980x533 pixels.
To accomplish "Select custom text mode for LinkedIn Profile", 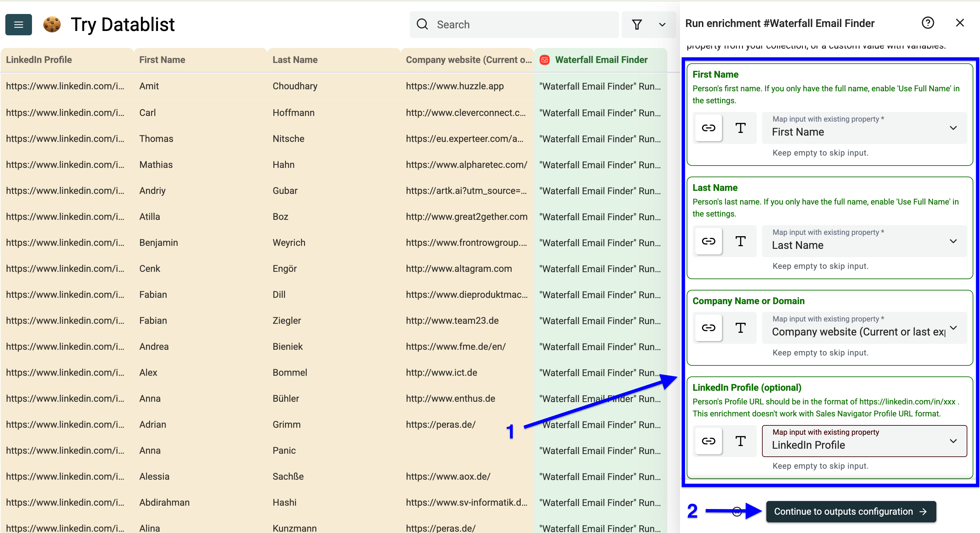I will [740, 441].
